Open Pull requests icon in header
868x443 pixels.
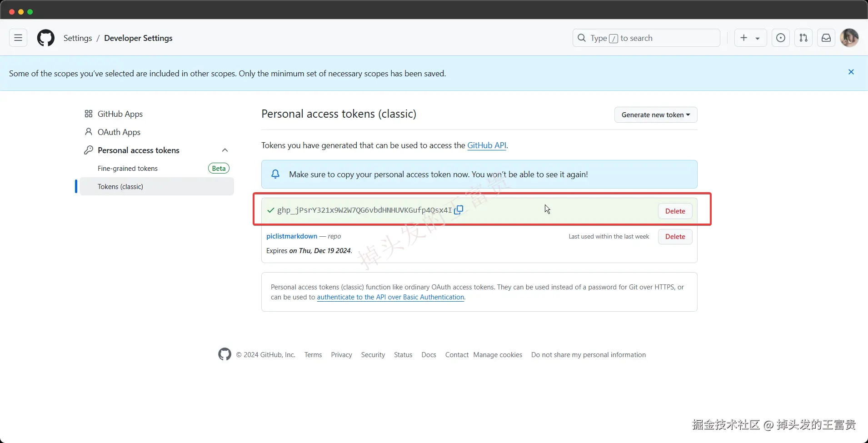pyautogui.click(x=803, y=38)
